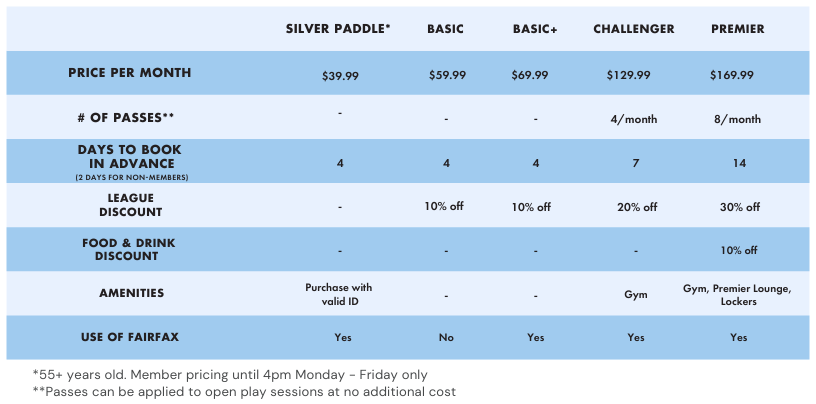816x404 pixels.
Task: Click the 30% off league discount cell
Action: pos(738,207)
